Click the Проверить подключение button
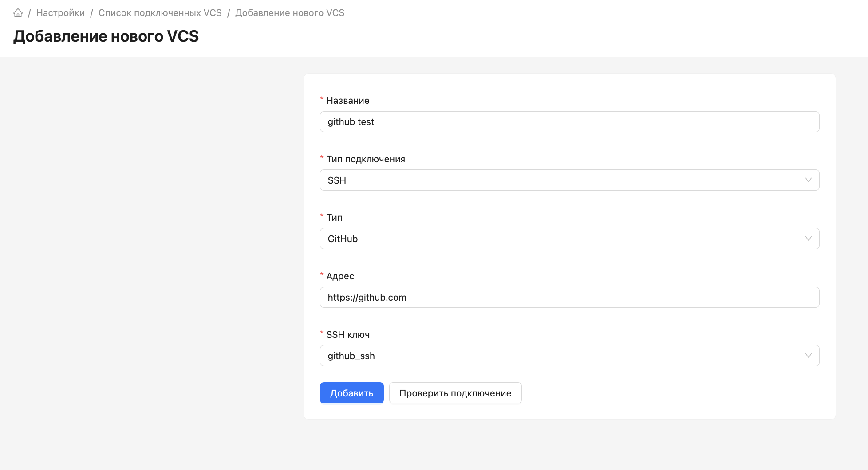This screenshot has height=470, width=868. [455, 393]
